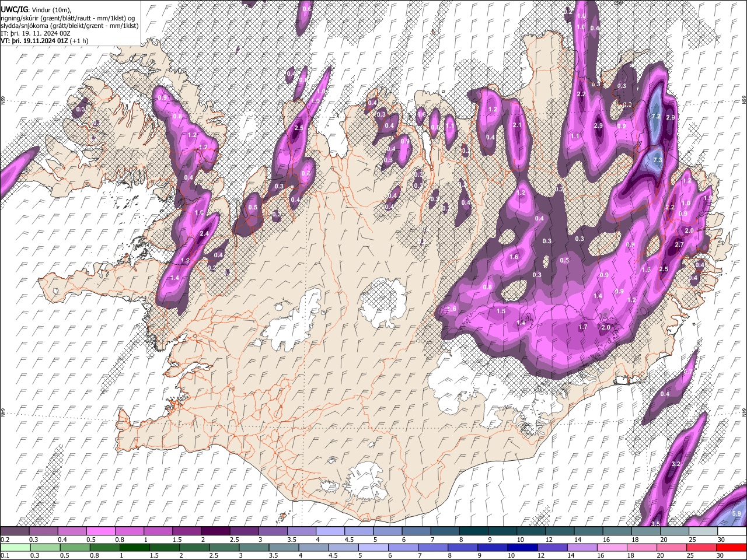Click the bright magenta legend swatch labeled 0.5
The height and width of the screenshot is (560, 747).
click(x=101, y=531)
